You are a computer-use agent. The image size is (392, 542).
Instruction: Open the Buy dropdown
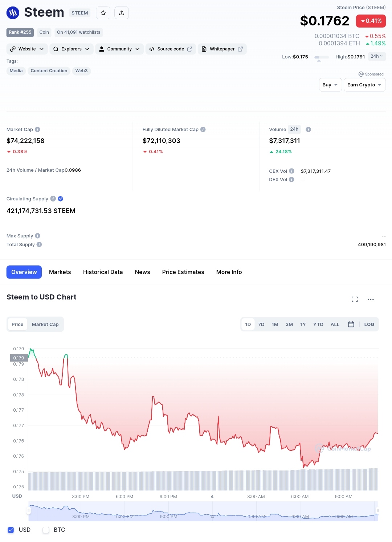(x=330, y=85)
